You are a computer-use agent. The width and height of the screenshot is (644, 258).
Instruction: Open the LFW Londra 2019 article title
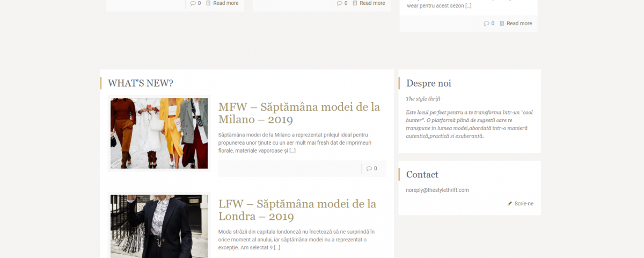tap(297, 210)
